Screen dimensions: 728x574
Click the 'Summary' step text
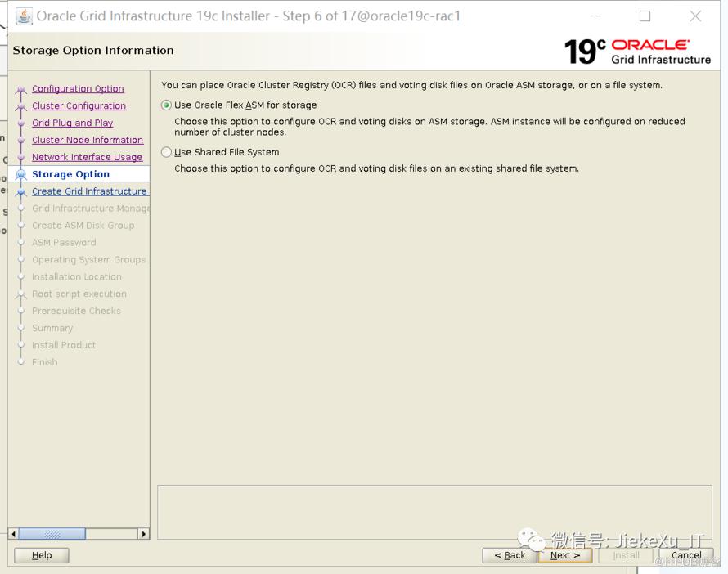coord(52,328)
